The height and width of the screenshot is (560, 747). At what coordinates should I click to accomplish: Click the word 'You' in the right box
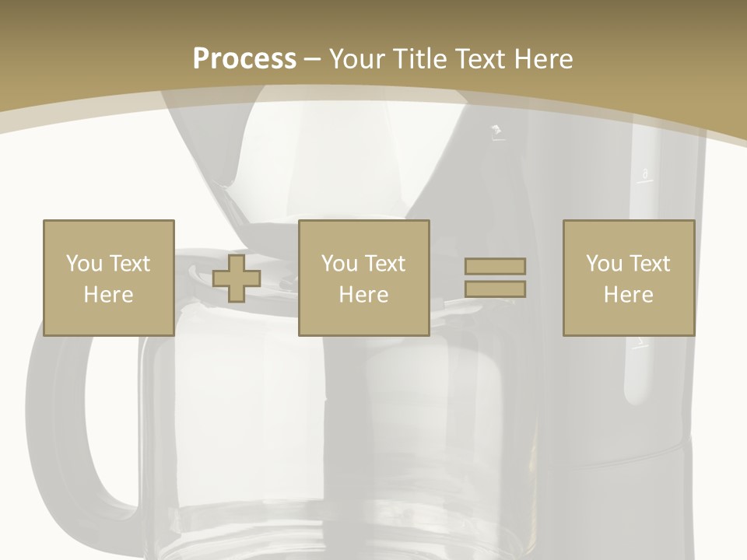(x=604, y=264)
